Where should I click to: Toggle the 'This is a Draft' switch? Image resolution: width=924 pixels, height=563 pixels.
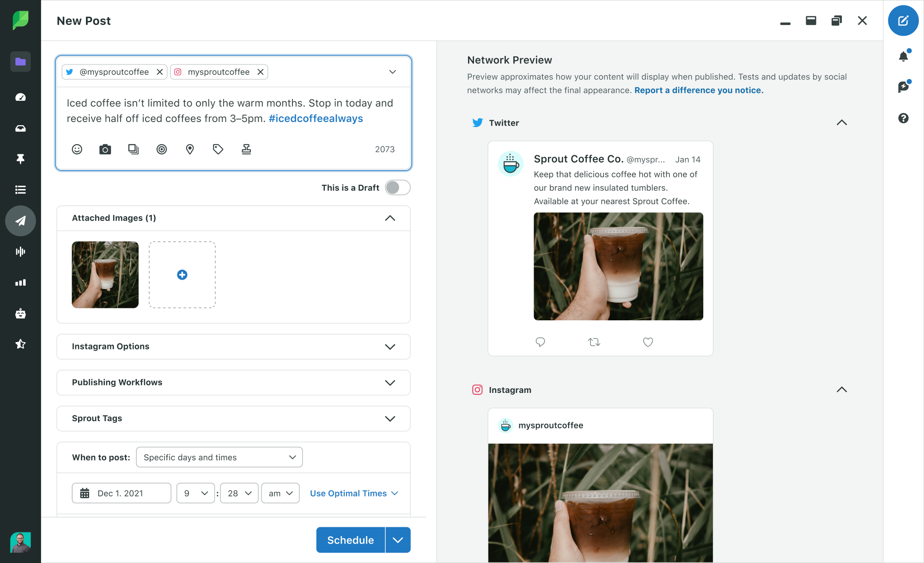pos(397,188)
